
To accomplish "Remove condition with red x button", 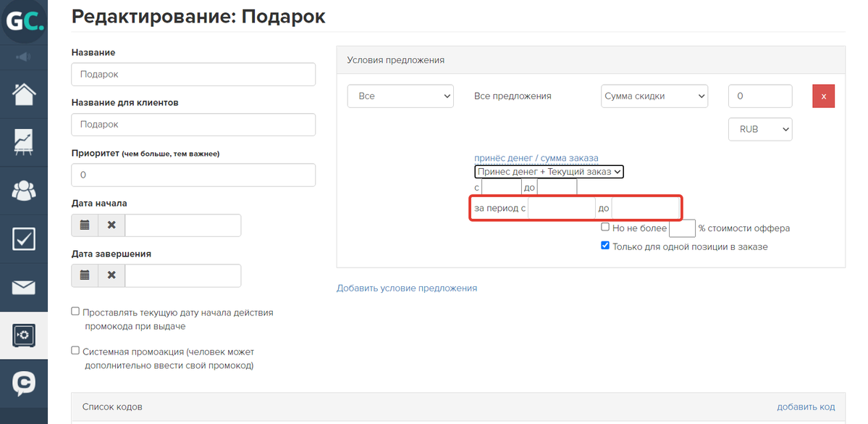I will coord(824,96).
